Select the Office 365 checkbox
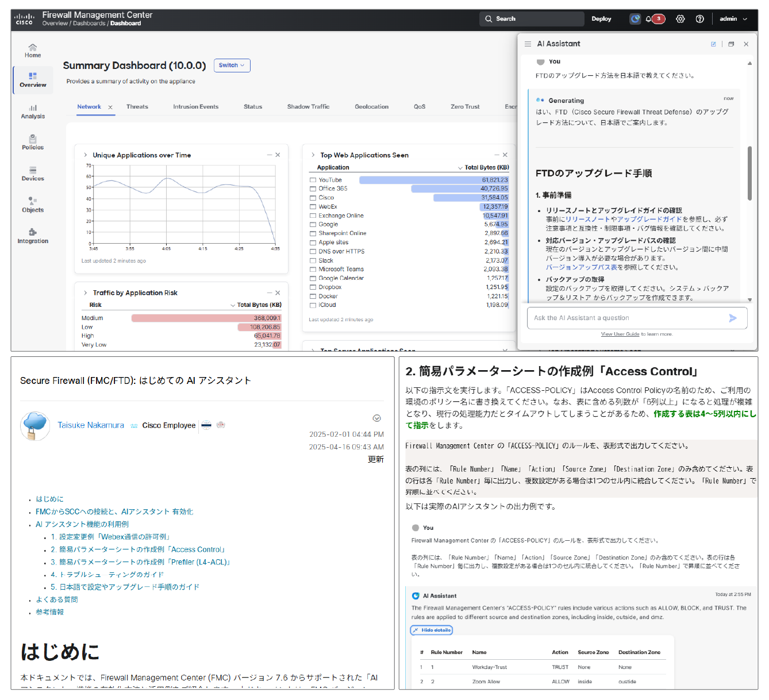 click(x=313, y=189)
